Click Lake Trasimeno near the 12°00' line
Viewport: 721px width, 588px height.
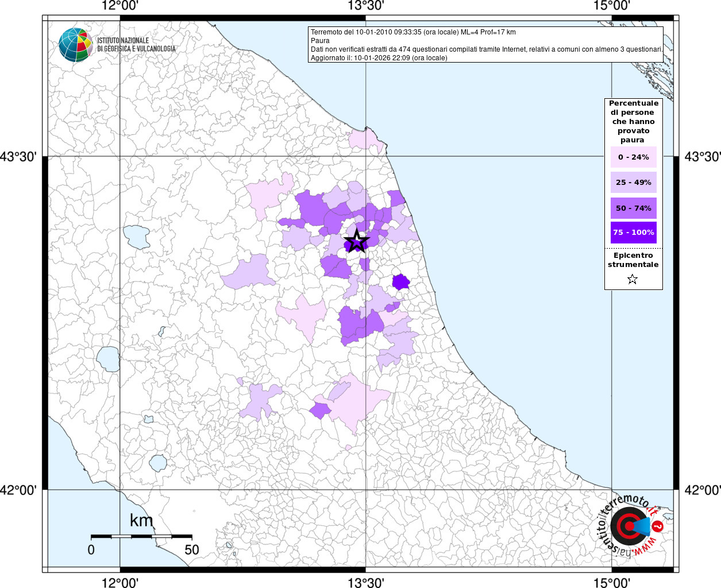point(136,236)
